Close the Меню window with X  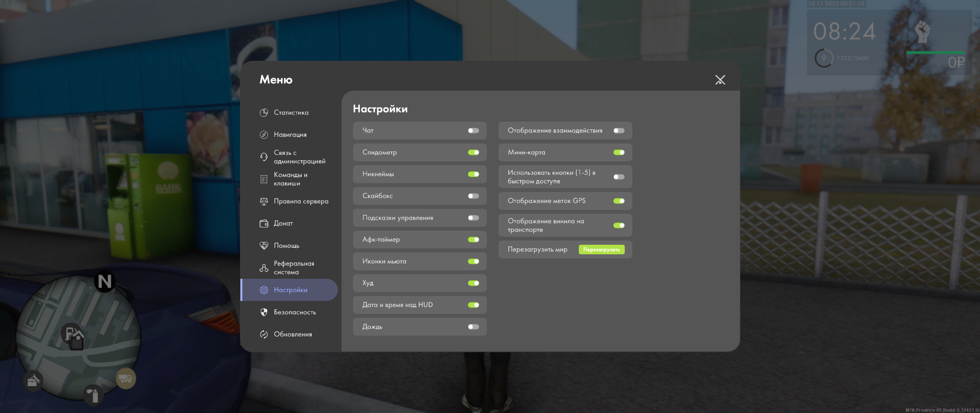point(720,80)
